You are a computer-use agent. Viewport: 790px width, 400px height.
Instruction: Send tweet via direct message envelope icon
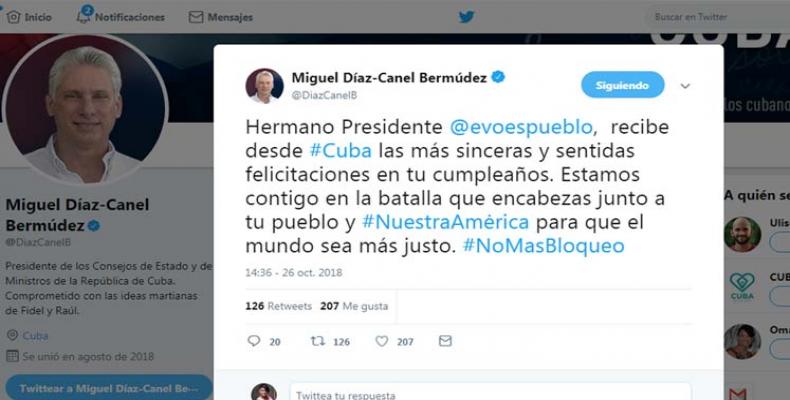pyautogui.click(x=445, y=341)
